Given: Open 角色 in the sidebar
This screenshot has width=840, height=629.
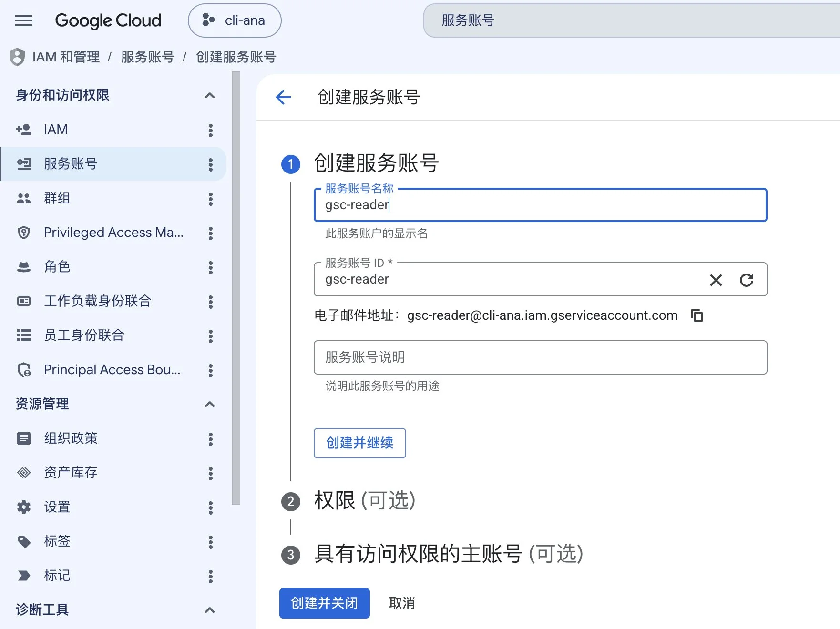Looking at the screenshot, I should click(113, 267).
